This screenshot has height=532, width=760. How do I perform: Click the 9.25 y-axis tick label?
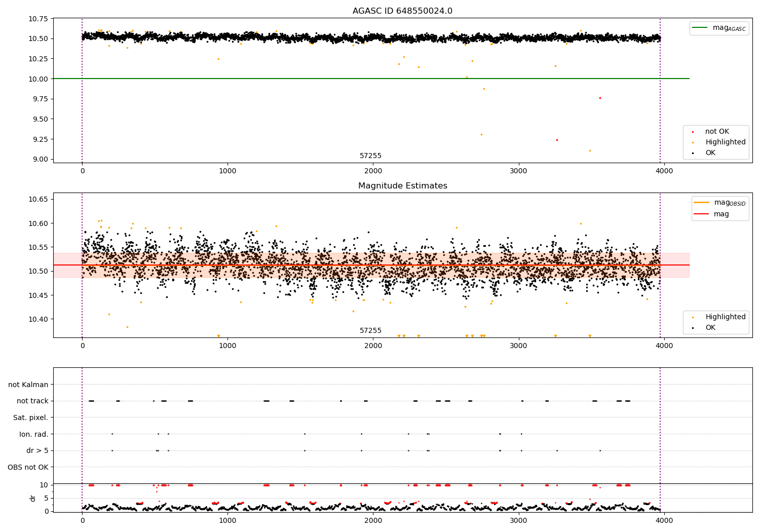40,139
